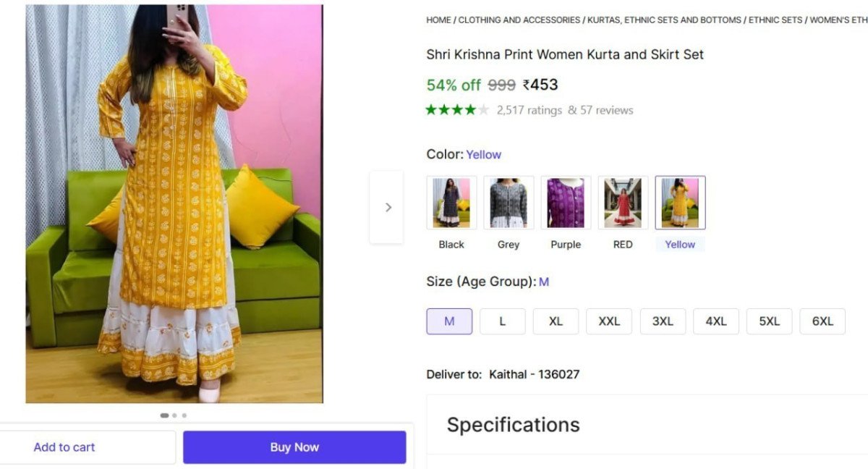Pick the Purple kurta color option
The image size is (868, 469).
(566, 203)
